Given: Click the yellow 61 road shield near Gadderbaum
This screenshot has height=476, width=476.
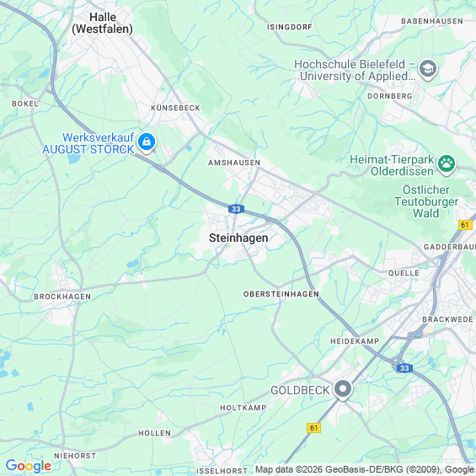Looking at the screenshot, I should (x=465, y=225).
